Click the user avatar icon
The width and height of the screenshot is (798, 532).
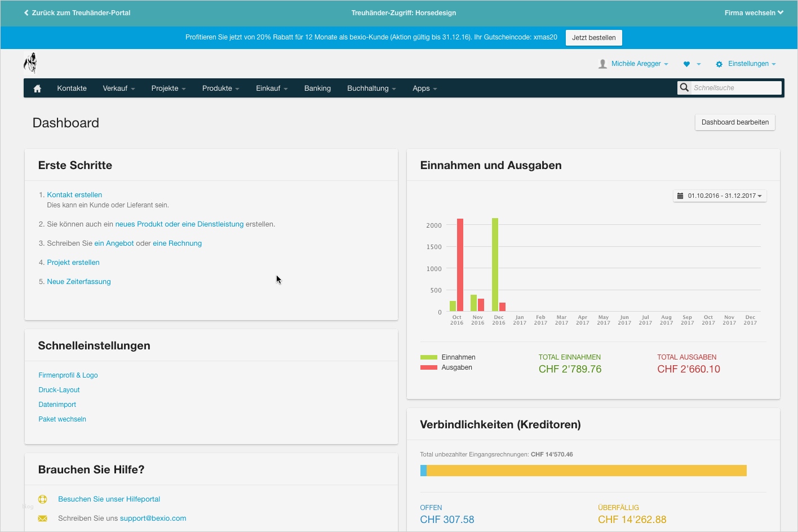602,64
